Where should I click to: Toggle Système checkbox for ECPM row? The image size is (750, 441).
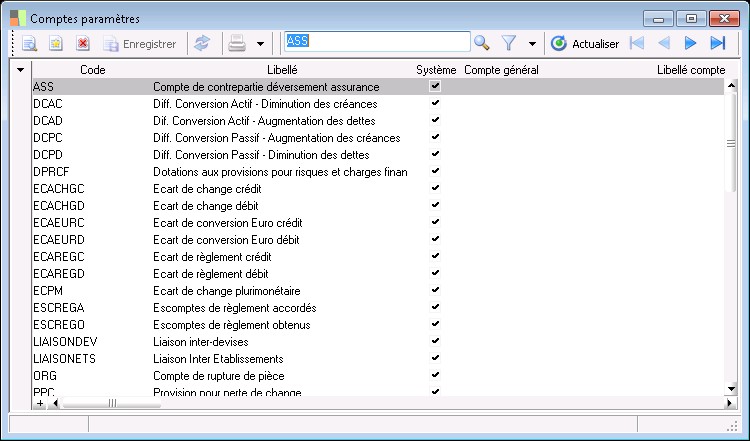coord(435,290)
